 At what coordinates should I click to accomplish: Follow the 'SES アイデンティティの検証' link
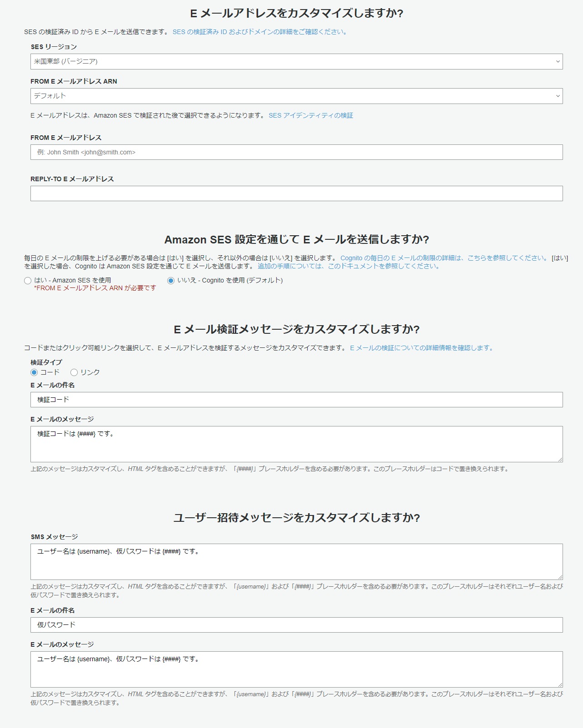[311, 115]
